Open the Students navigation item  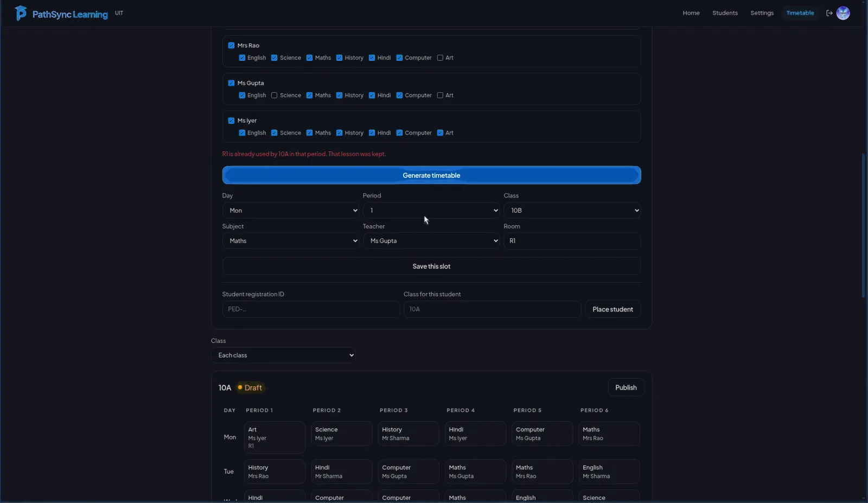point(725,13)
